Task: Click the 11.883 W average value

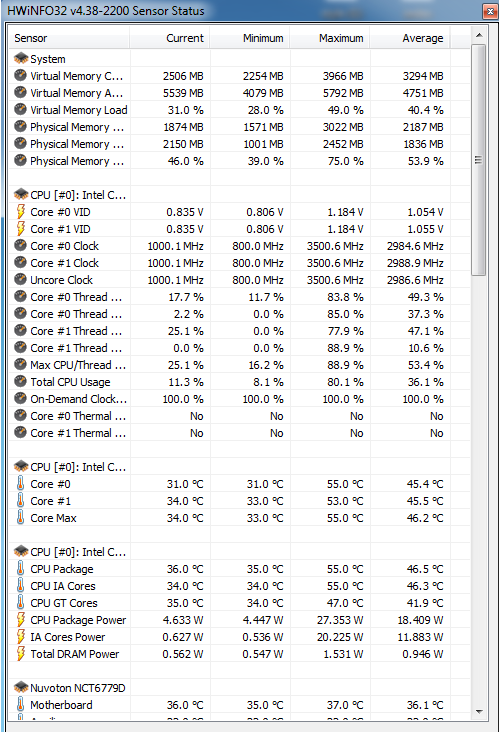Action: click(421, 637)
